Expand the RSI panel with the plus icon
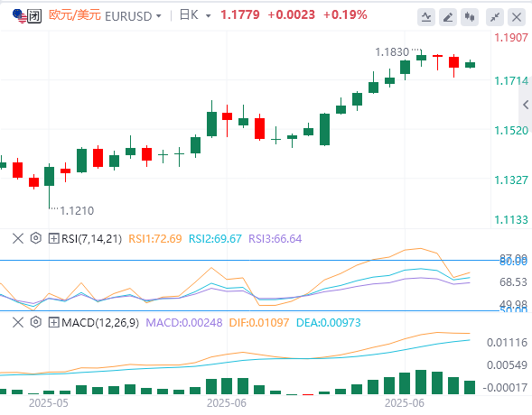 pyautogui.click(x=53, y=238)
